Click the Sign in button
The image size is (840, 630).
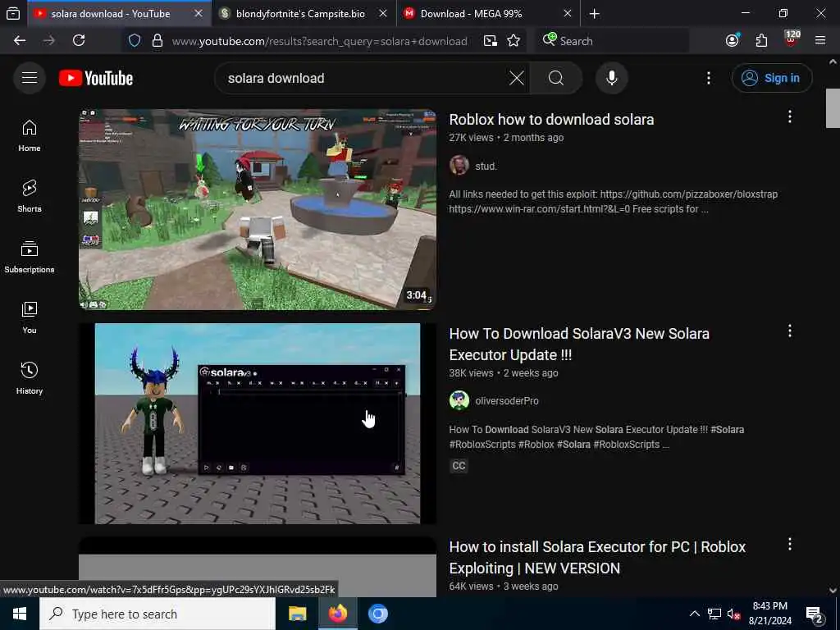(771, 78)
